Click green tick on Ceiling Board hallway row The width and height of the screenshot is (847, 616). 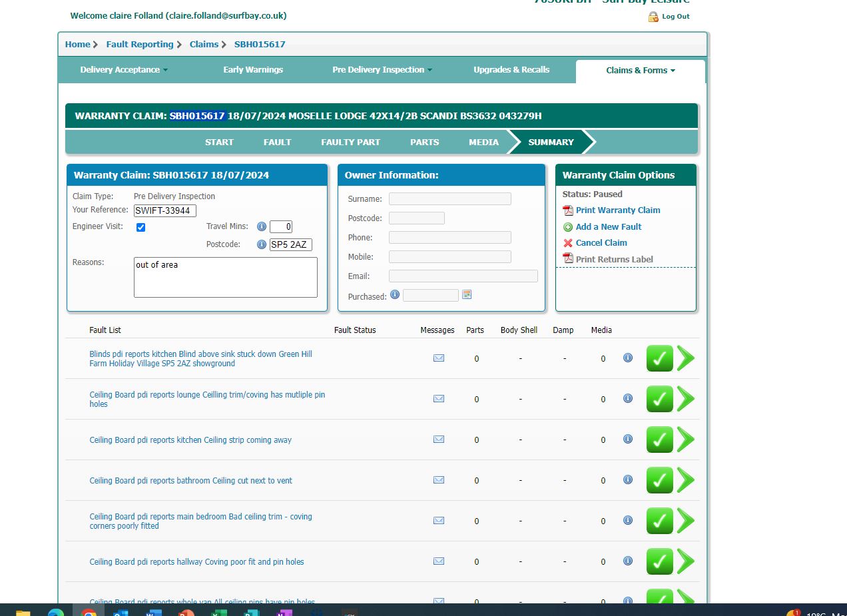[x=660, y=561]
